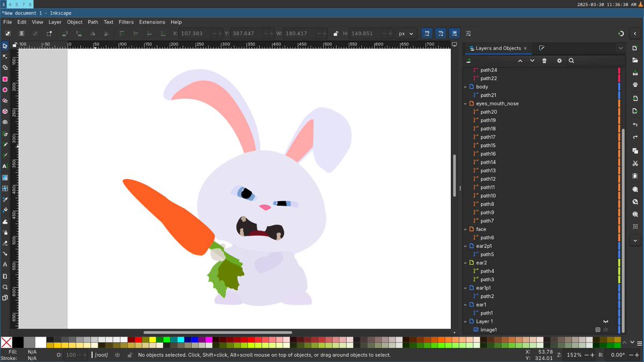
Task: Collapse the eyes_mouth_nose layer
Action: click(x=465, y=104)
